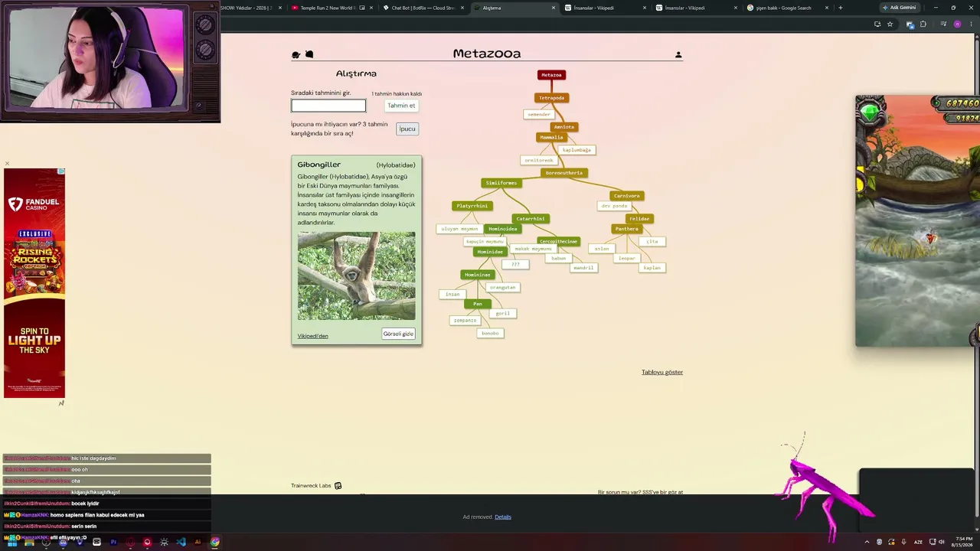
Task: Open the browser extensions puzzle icon
Action: [x=923, y=24]
